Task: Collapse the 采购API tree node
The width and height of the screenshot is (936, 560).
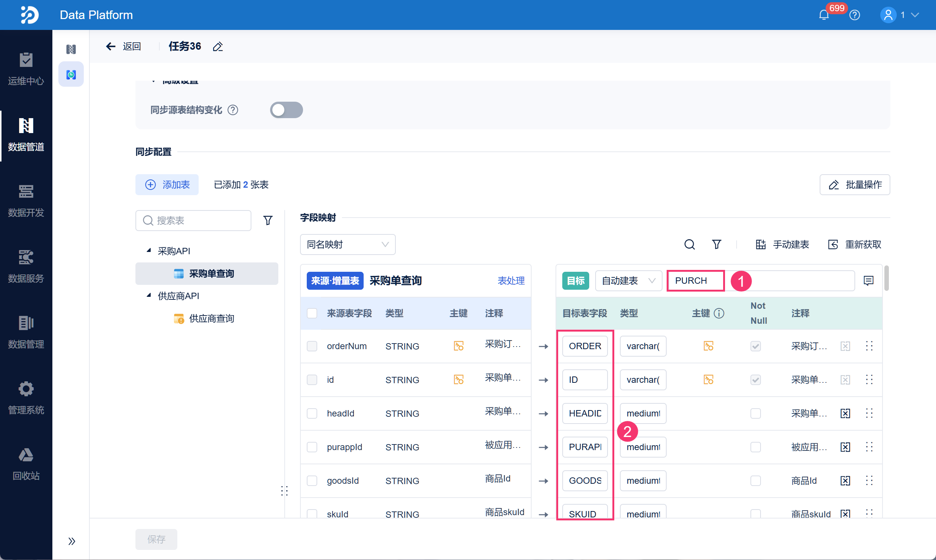Action: 149,250
